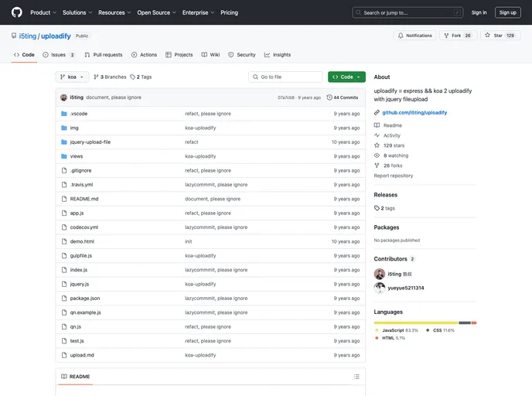The height and width of the screenshot is (396, 532).
Task: Open contributor yueyue5211314 profile
Action: (x=406, y=288)
